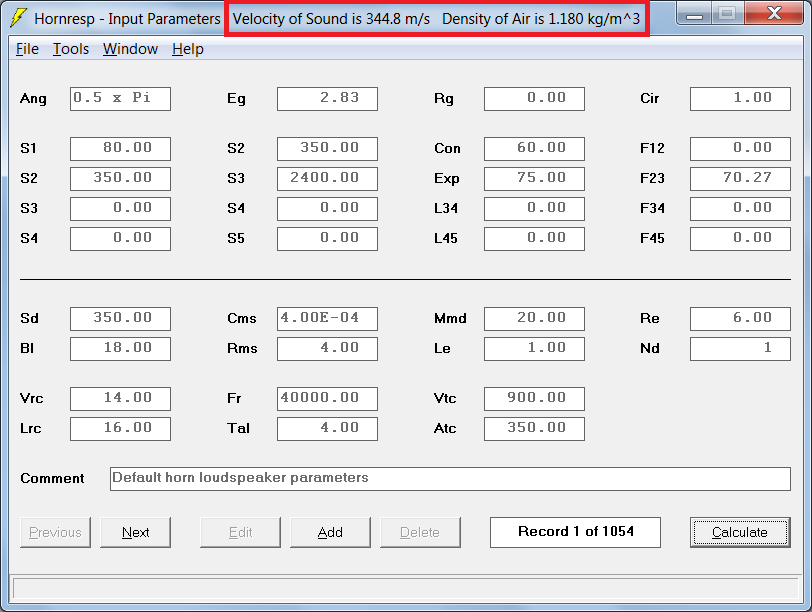
Task: Click the S4 field in the L45 row
Action: pos(120,239)
